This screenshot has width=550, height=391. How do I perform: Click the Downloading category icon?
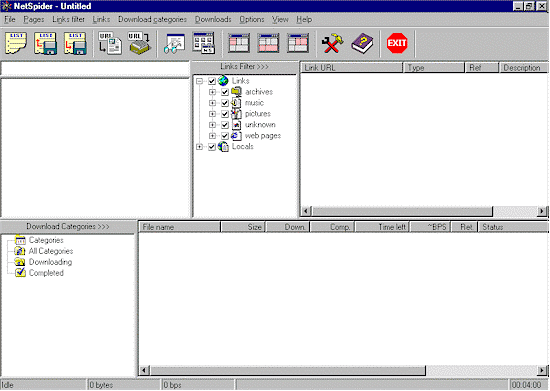(x=20, y=262)
